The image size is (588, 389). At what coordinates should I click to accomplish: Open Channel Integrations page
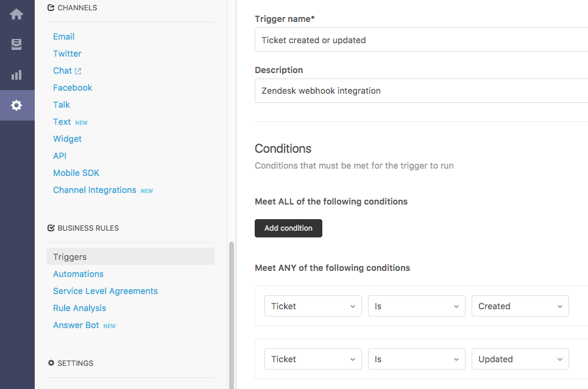[x=94, y=190]
